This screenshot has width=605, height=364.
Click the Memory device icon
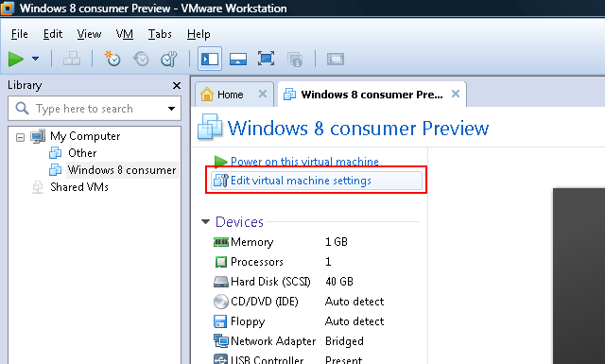tap(221, 242)
